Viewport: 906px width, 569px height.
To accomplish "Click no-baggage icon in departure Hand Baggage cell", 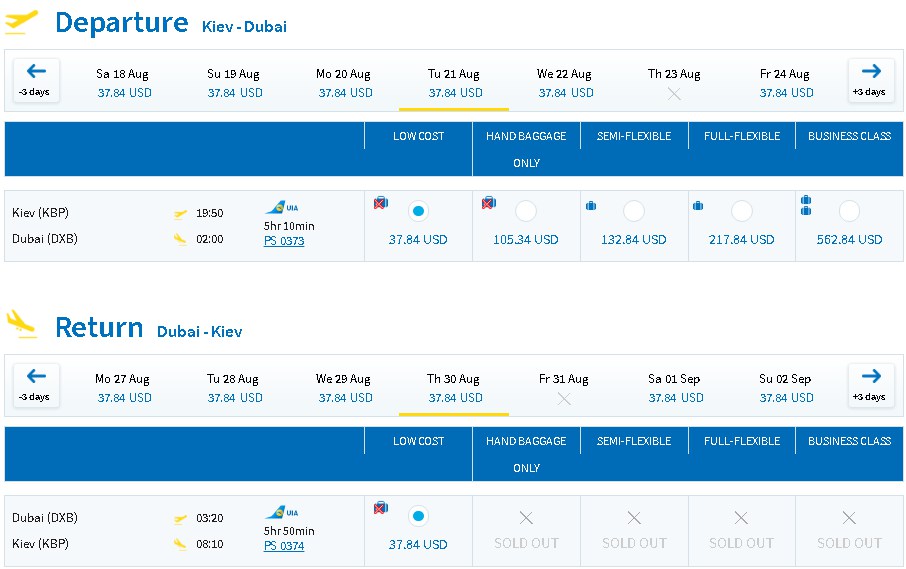I will point(489,203).
